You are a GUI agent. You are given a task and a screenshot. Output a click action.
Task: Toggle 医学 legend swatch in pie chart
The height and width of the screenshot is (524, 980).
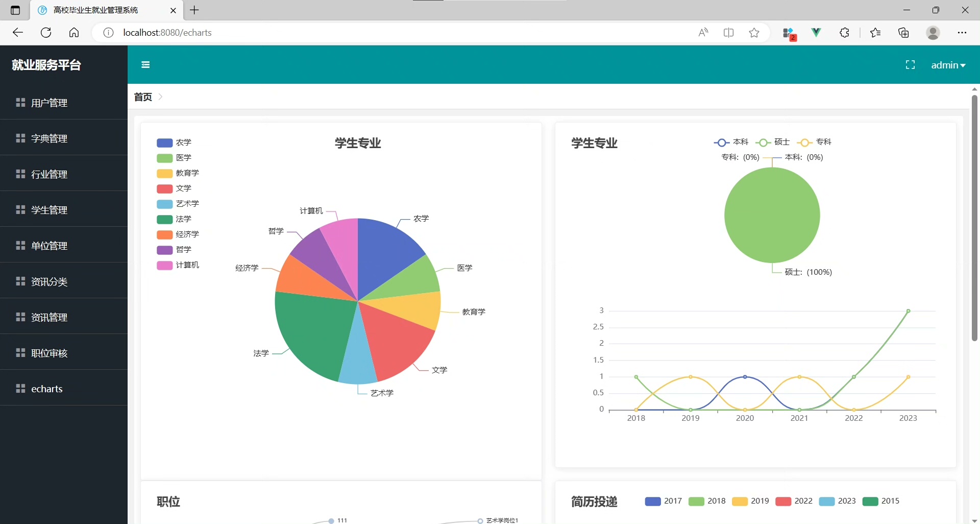point(164,158)
